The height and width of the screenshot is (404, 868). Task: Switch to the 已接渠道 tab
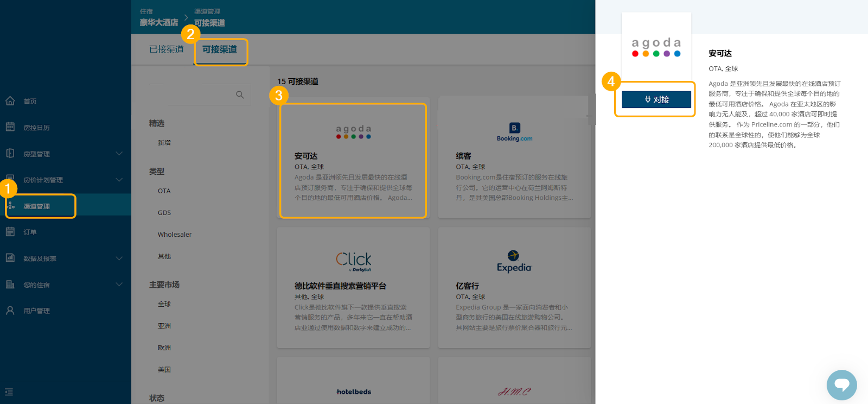pos(167,49)
